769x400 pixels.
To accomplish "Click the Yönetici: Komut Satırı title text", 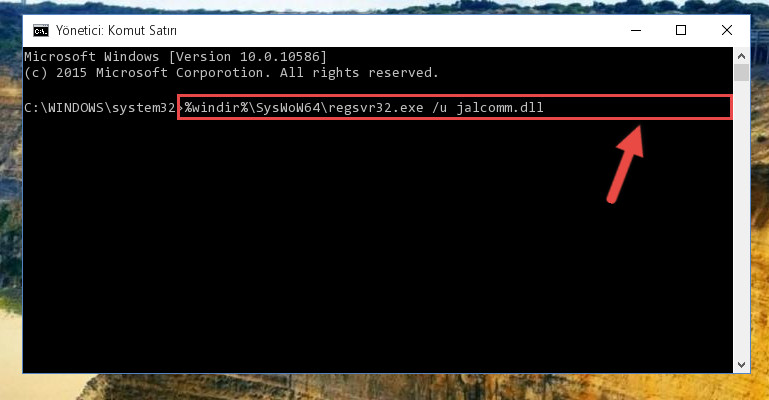I will tap(116, 30).
